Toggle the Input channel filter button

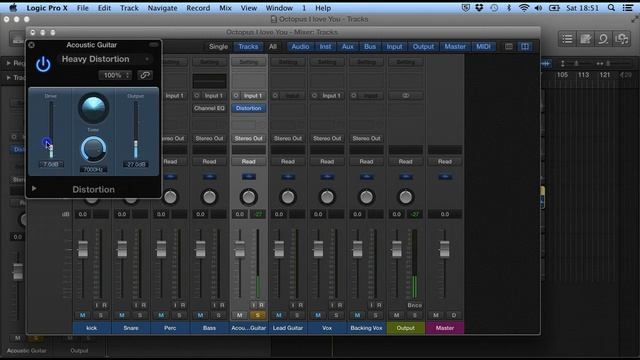(394, 47)
